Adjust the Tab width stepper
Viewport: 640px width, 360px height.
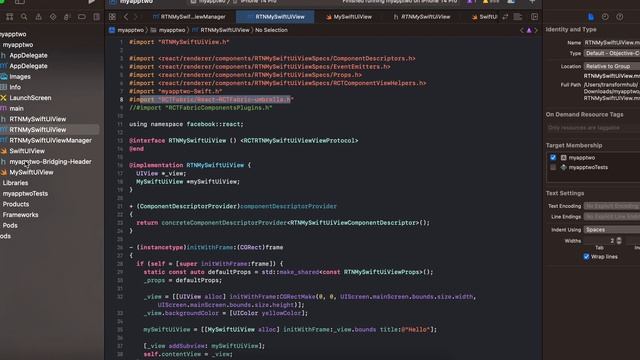click(x=619, y=241)
